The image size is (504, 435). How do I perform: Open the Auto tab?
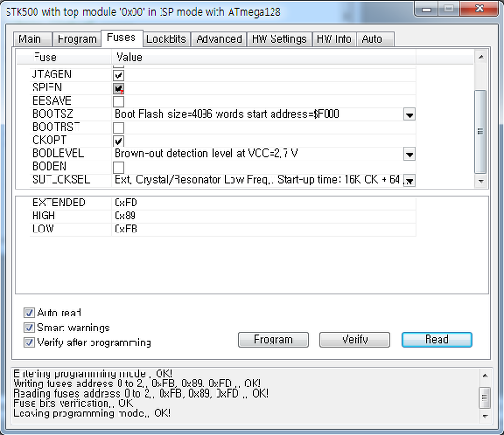click(375, 39)
